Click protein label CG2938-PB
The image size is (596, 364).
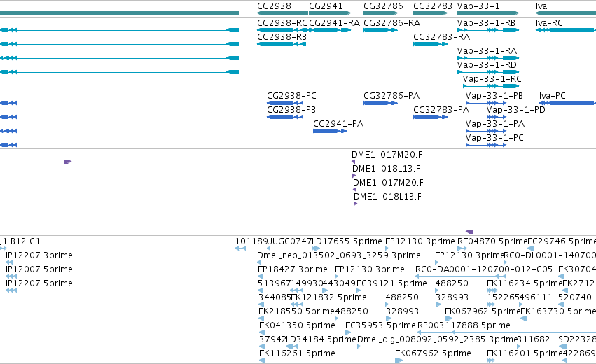291,110
